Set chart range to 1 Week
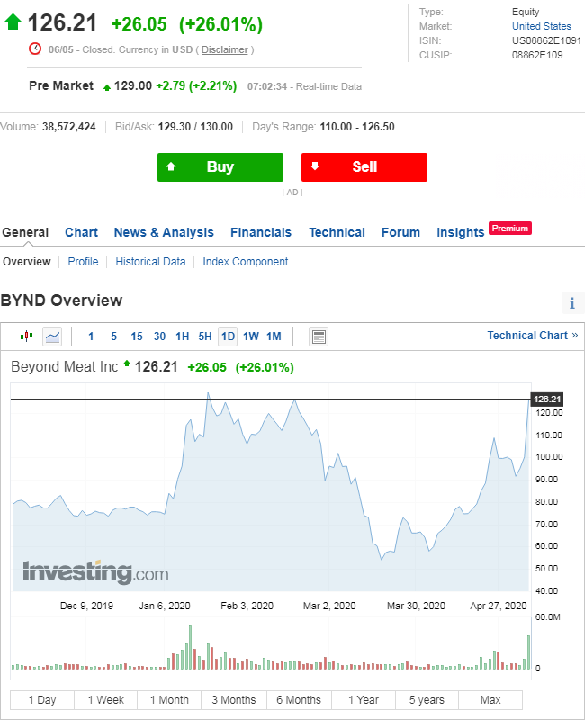The height and width of the screenshot is (728, 585). coord(106,700)
